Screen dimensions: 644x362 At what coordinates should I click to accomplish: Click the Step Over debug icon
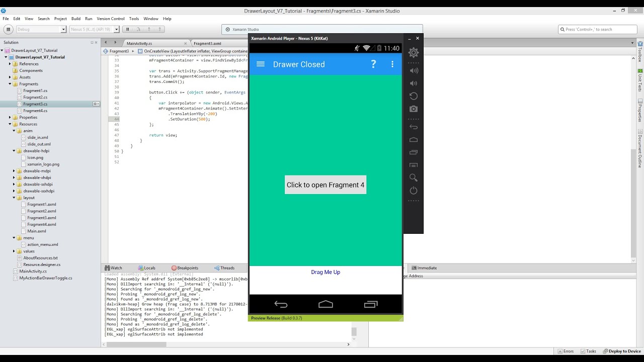139,29
